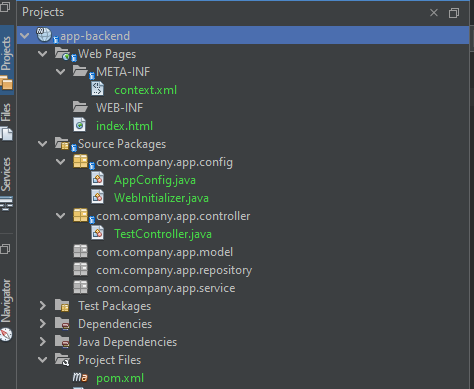Select pom.xml under Project Files
The height and width of the screenshot is (389, 474).
[x=120, y=378]
